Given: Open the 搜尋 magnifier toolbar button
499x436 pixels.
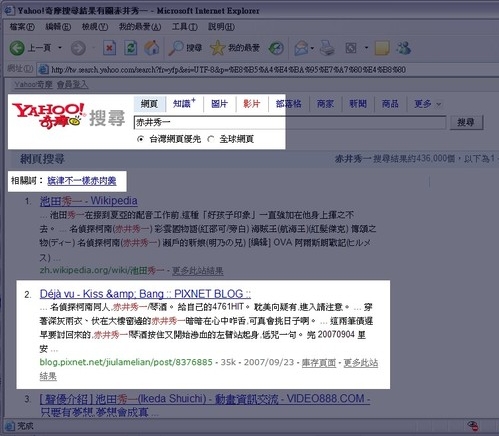Looking at the screenshot, I should (185, 48).
